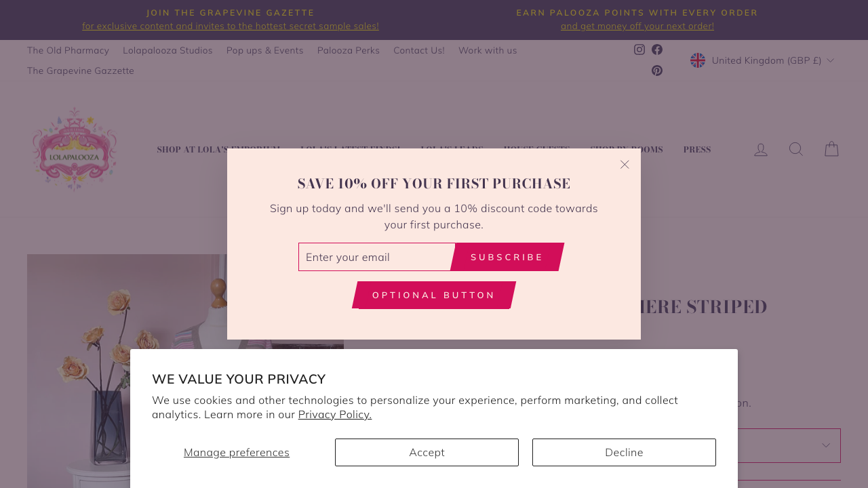Open the United Kingdom currency selector
The width and height of the screenshot is (868, 488).
point(762,60)
